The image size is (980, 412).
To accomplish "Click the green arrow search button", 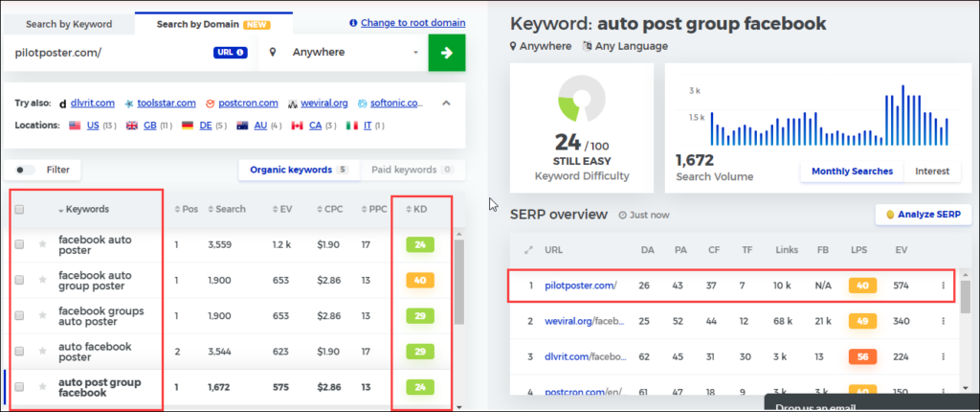I will point(446,53).
